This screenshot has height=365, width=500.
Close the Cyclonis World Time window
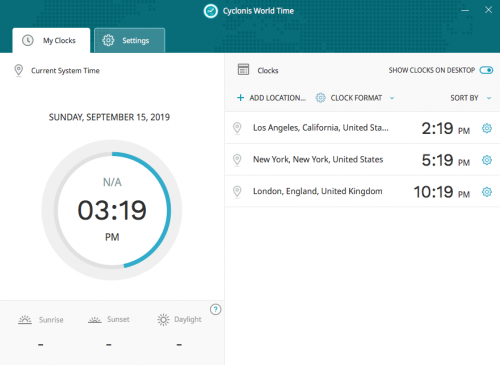coord(488,10)
